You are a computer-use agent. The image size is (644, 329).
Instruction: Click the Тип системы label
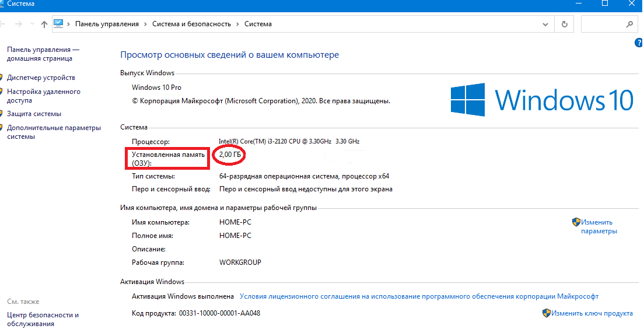pos(153,176)
